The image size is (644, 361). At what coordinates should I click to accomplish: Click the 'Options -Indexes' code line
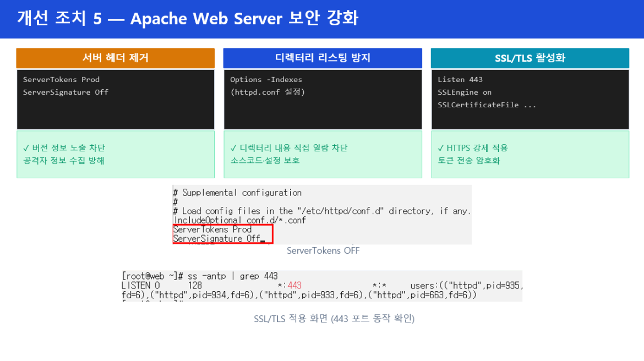coord(266,80)
